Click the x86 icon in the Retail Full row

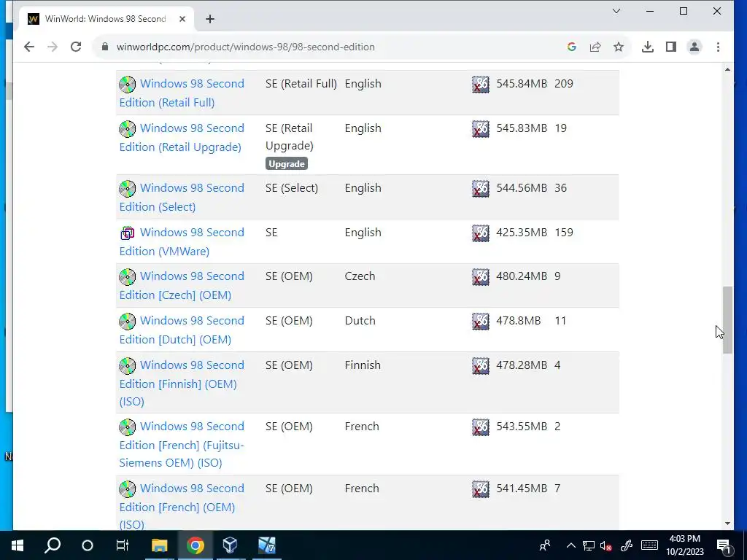tap(481, 85)
